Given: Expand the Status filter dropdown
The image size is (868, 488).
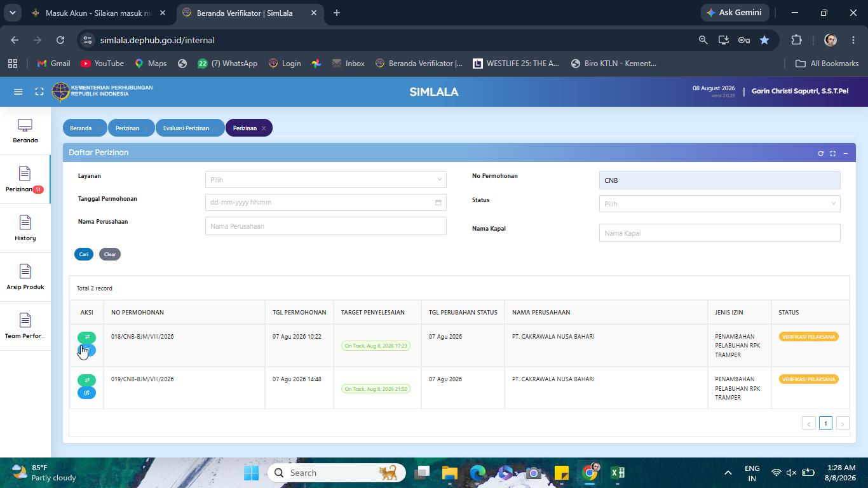Looking at the screenshot, I should coord(719,204).
